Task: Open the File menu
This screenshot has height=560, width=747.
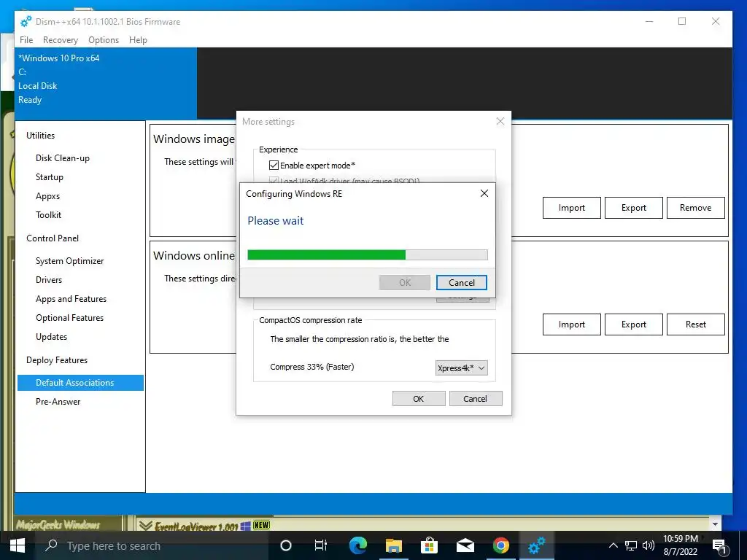Action: [26, 40]
